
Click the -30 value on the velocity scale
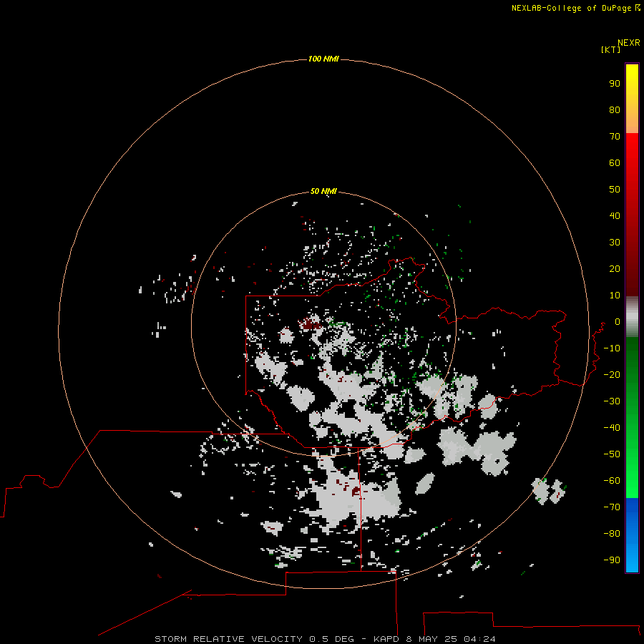[x=612, y=401]
